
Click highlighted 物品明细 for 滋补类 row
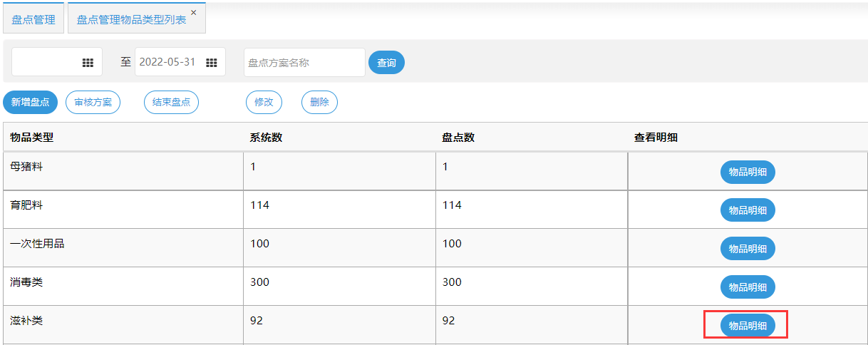point(748,326)
